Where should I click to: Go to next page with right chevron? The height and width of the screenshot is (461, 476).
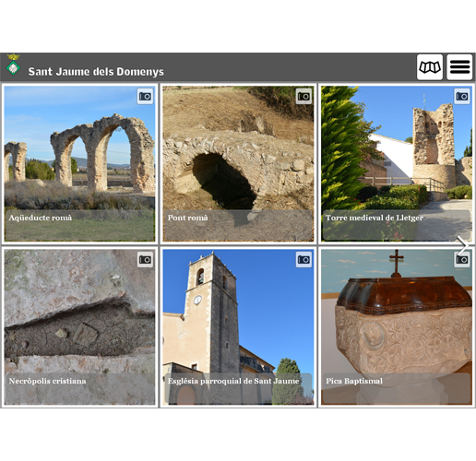click(x=463, y=245)
